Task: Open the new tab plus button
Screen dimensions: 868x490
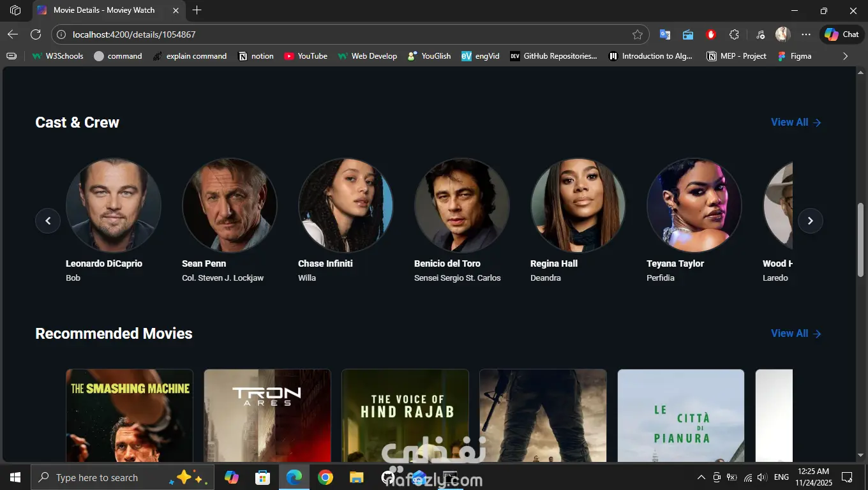Action: (197, 10)
